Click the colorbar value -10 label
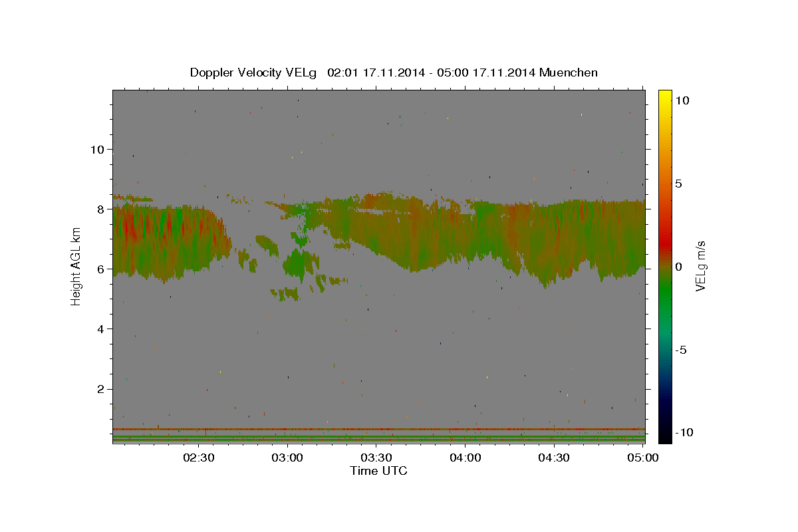This screenshot has width=798, height=532. pyautogui.click(x=684, y=432)
